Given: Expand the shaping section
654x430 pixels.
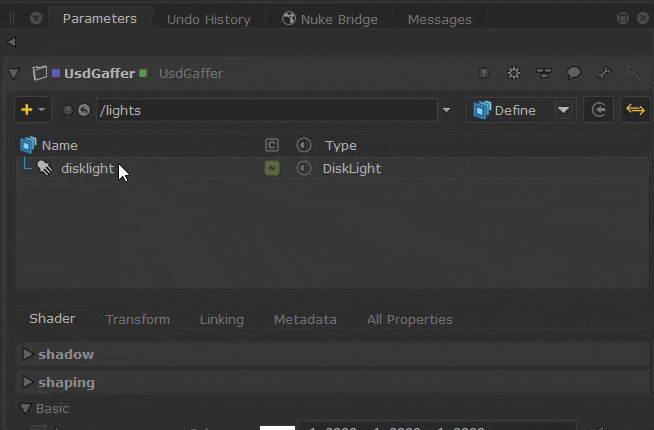Looking at the screenshot, I should coord(27,383).
